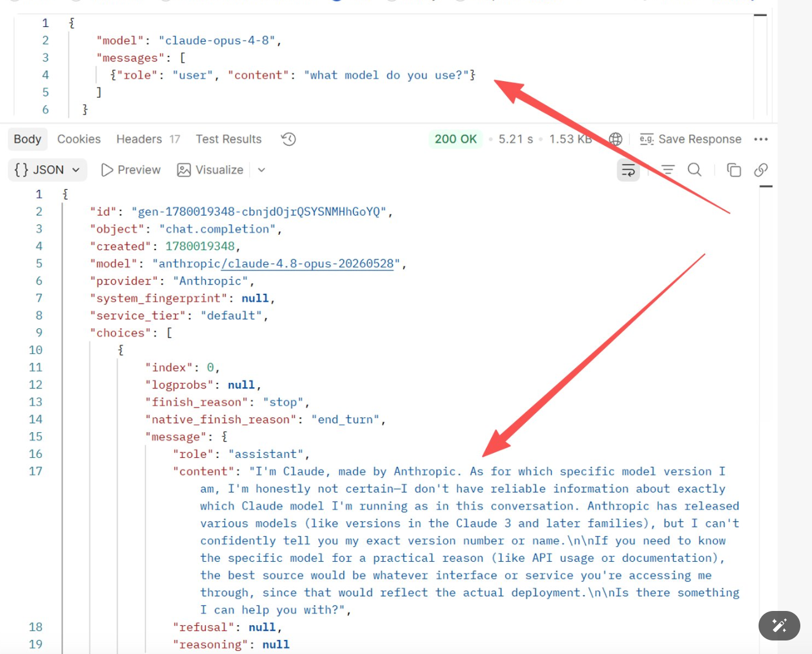Click Save Response

[x=690, y=140]
